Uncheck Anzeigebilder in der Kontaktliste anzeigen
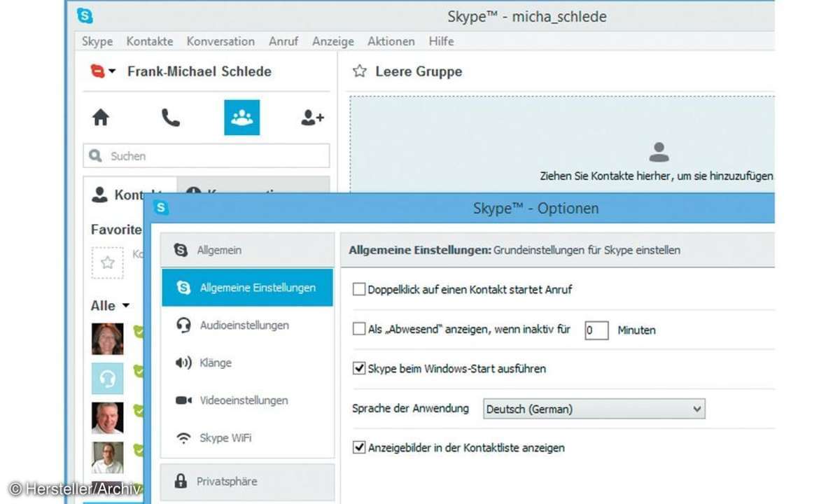 pos(359,447)
